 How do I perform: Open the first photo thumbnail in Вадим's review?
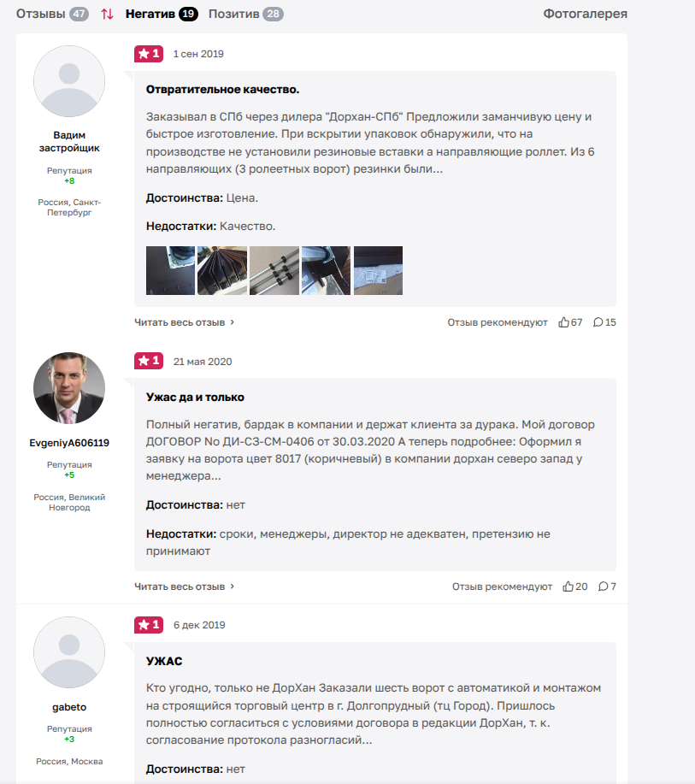coord(171,270)
